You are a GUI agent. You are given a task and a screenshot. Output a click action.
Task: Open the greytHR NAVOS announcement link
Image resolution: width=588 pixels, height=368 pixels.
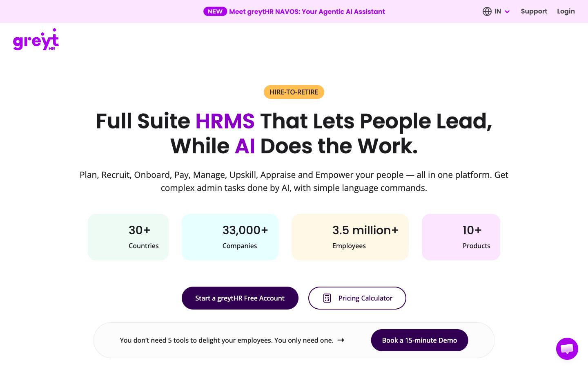click(x=307, y=11)
